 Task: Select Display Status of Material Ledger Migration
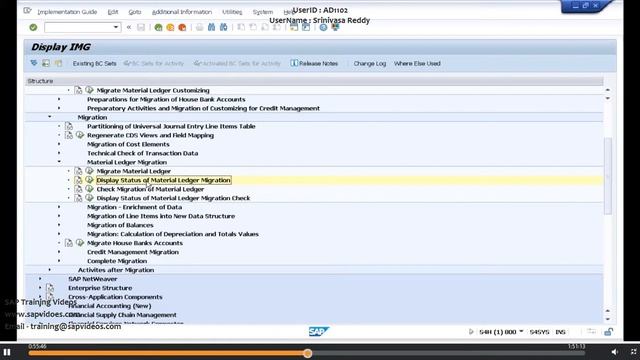(x=164, y=180)
